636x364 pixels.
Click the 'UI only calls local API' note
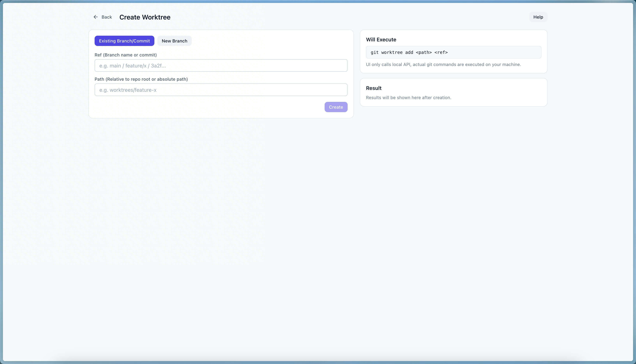tap(443, 65)
